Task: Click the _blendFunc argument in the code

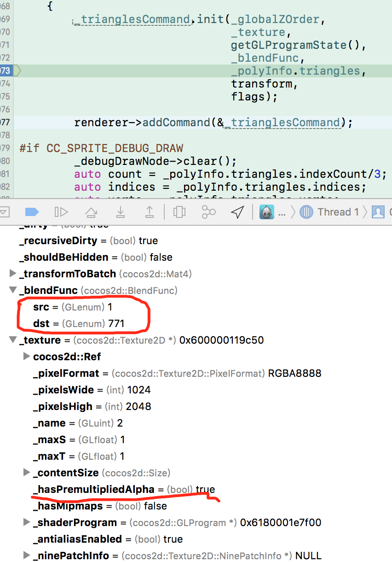Action: (265, 58)
